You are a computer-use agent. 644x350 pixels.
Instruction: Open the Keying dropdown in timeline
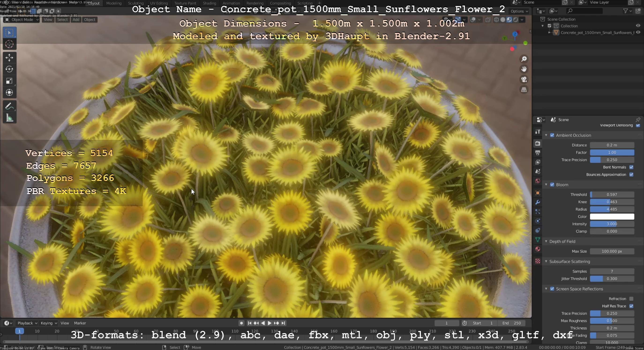49,323
